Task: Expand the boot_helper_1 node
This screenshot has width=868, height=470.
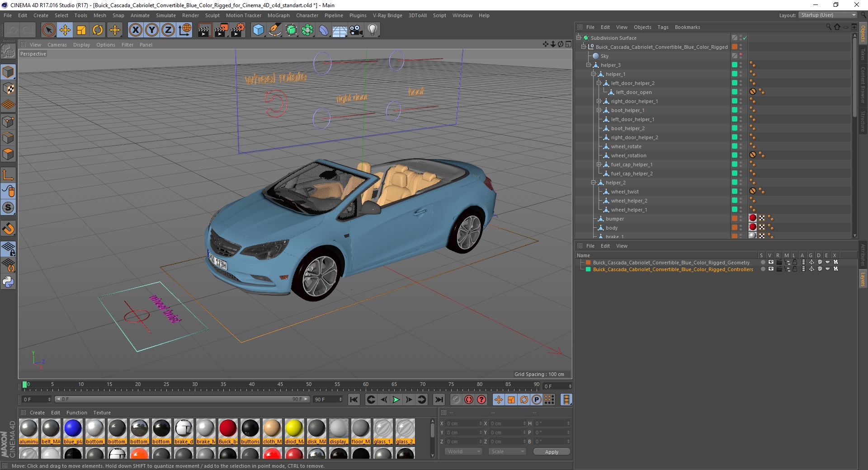Action: [599, 110]
